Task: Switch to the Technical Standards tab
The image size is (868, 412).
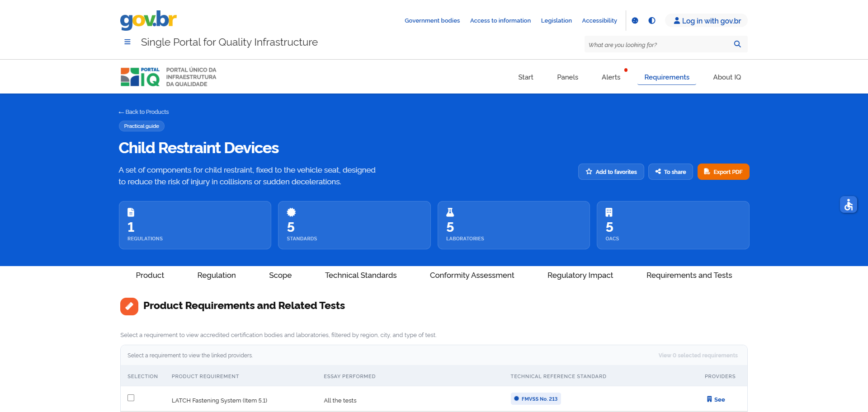Action: 361,275
